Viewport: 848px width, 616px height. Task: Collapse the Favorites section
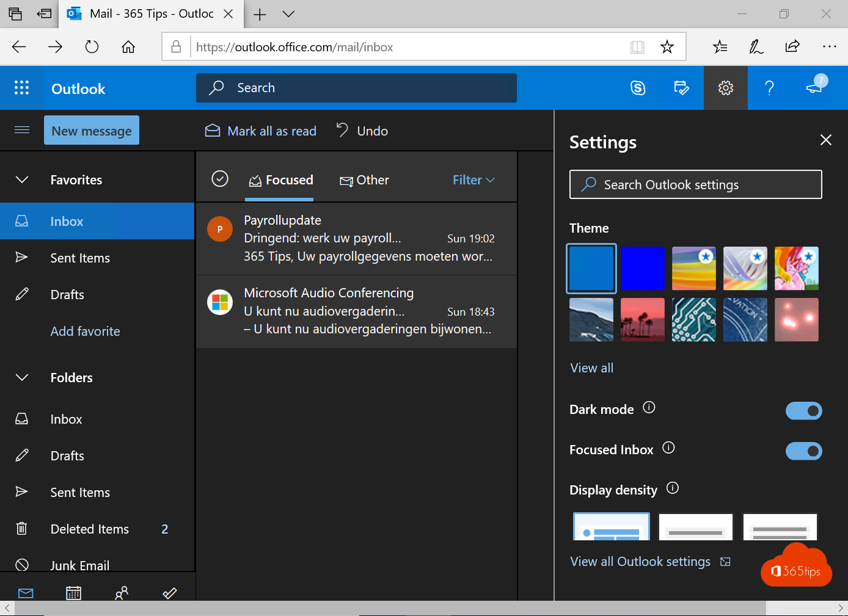coord(22,179)
